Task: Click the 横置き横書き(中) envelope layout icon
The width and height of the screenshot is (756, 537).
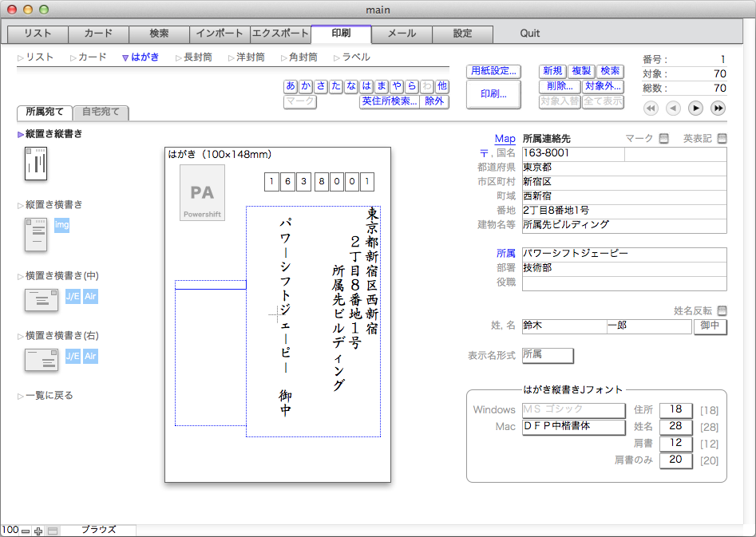Action: coord(41,300)
